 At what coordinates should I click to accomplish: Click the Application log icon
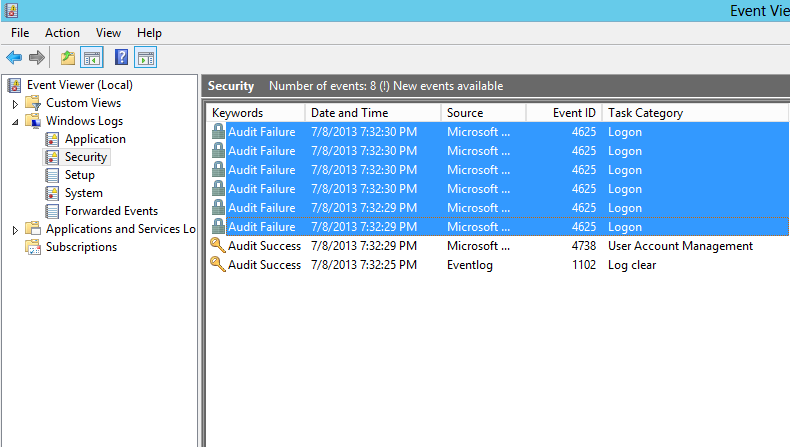click(x=52, y=139)
